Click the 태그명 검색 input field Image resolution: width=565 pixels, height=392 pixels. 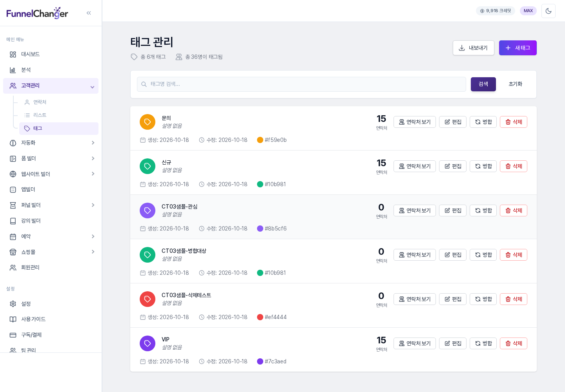[301, 84]
